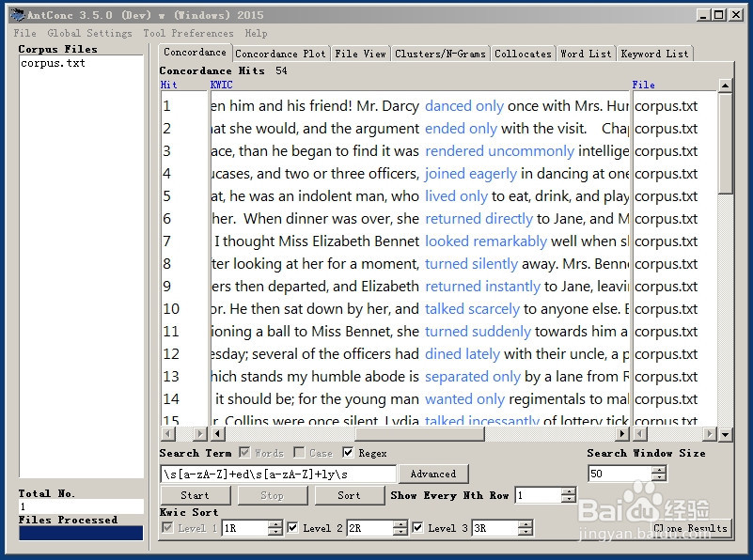Image resolution: width=753 pixels, height=560 pixels.
Task: Click vertical scrollbar down arrow
Action: coord(725,434)
